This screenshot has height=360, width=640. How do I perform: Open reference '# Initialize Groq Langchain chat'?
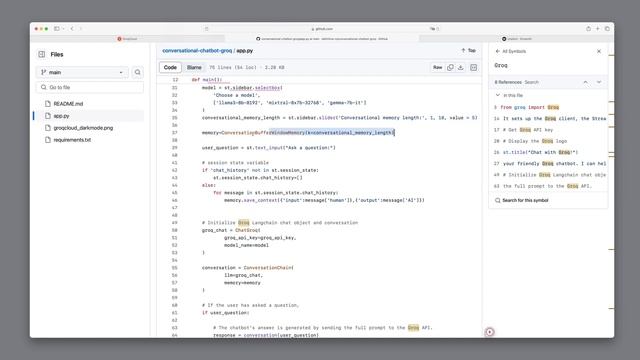click(x=549, y=175)
